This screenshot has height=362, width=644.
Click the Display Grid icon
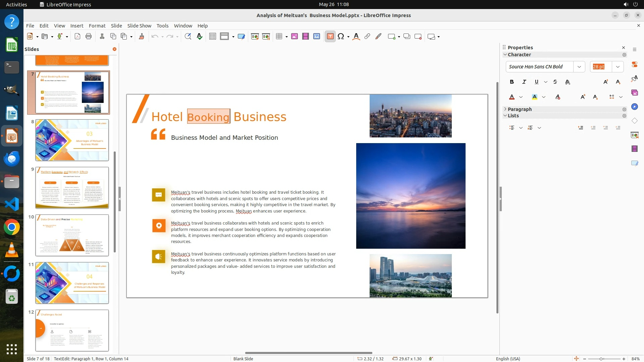(212, 37)
